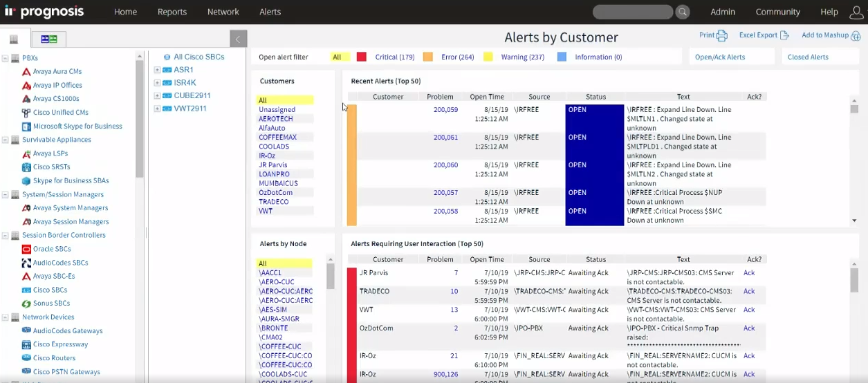Expand the CUBE2911 node
The image size is (868, 383).
click(x=157, y=95)
